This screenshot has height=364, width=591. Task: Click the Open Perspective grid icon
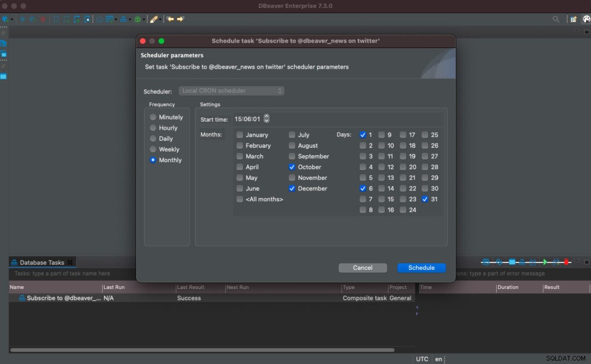click(573, 19)
